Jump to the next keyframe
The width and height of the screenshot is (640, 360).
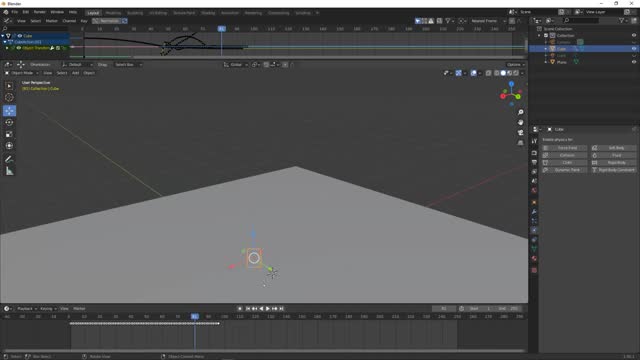[x=275, y=309]
